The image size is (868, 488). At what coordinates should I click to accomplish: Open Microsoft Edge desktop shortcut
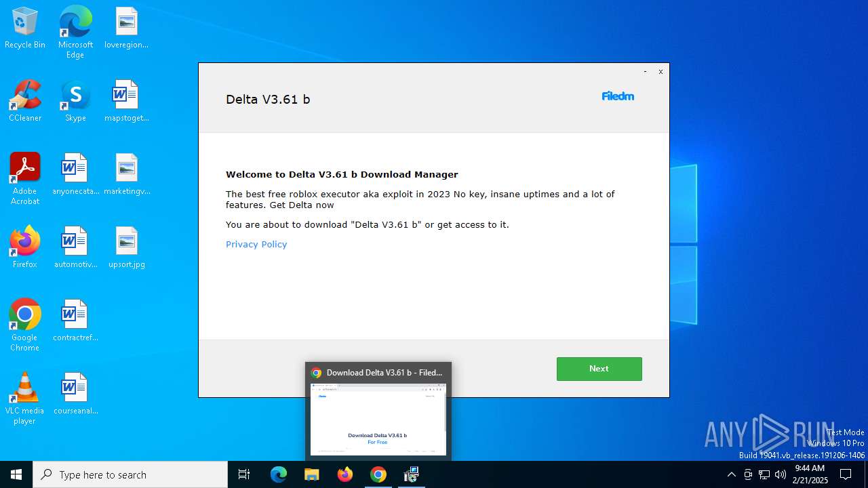[x=75, y=33]
